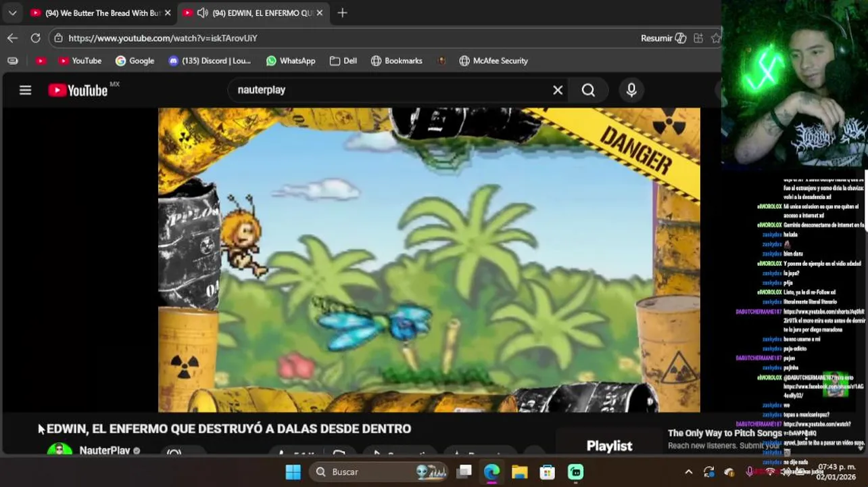Open The Only Way to Pitch Songs ad
Viewport: 868px width, 487px height.
point(725,433)
